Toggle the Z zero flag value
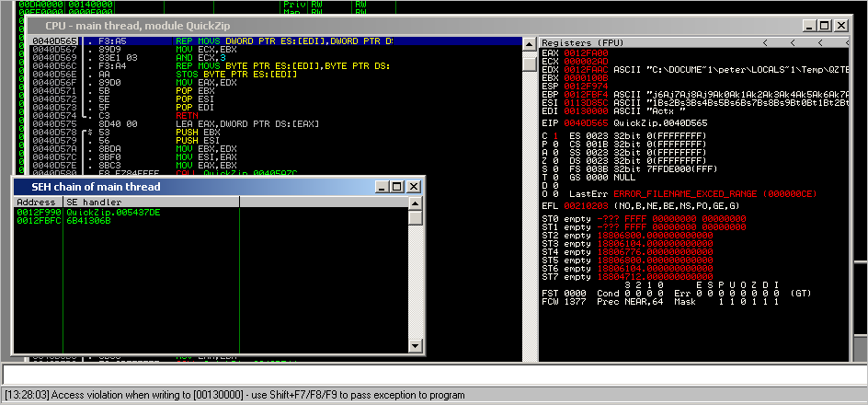 [555, 158]
